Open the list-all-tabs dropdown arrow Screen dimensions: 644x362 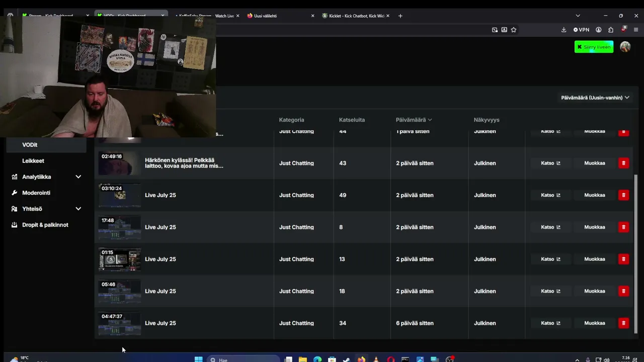pos(578,16)
